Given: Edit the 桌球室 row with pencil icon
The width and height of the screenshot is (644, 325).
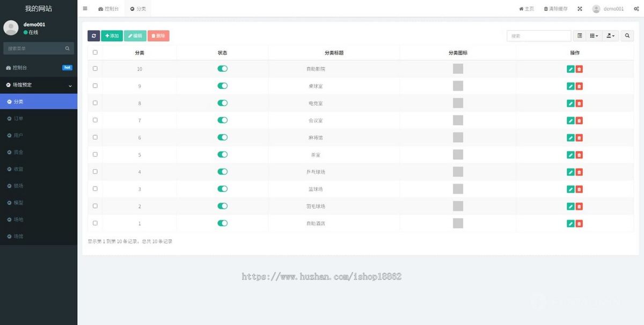Looking at the screenshot, I should (570, 86).
